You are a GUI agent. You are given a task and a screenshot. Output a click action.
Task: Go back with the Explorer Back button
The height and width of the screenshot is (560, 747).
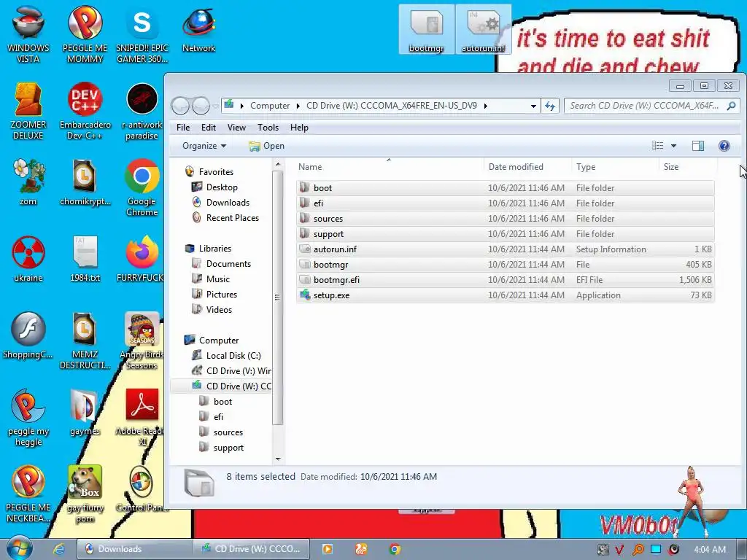(181, 106)
